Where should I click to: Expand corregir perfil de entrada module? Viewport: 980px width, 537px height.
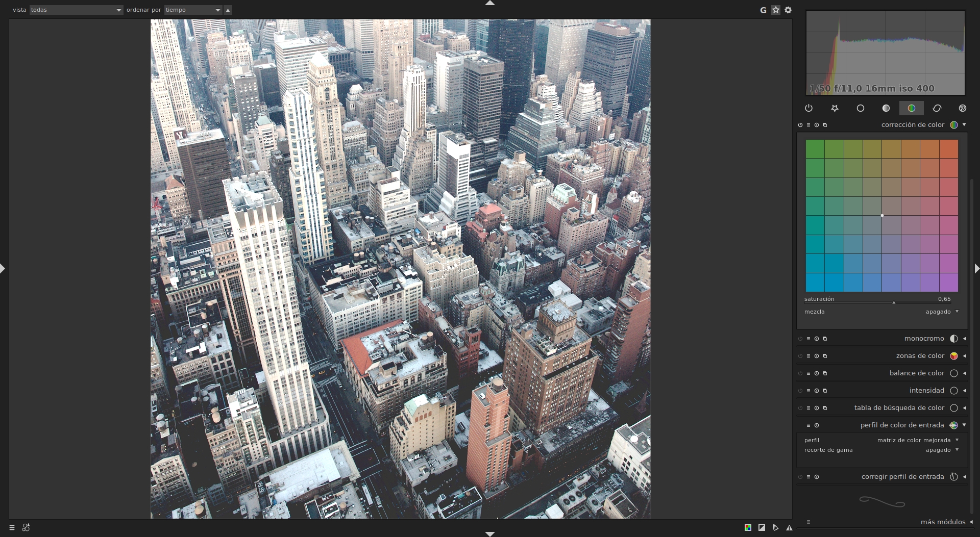(964, 477)
